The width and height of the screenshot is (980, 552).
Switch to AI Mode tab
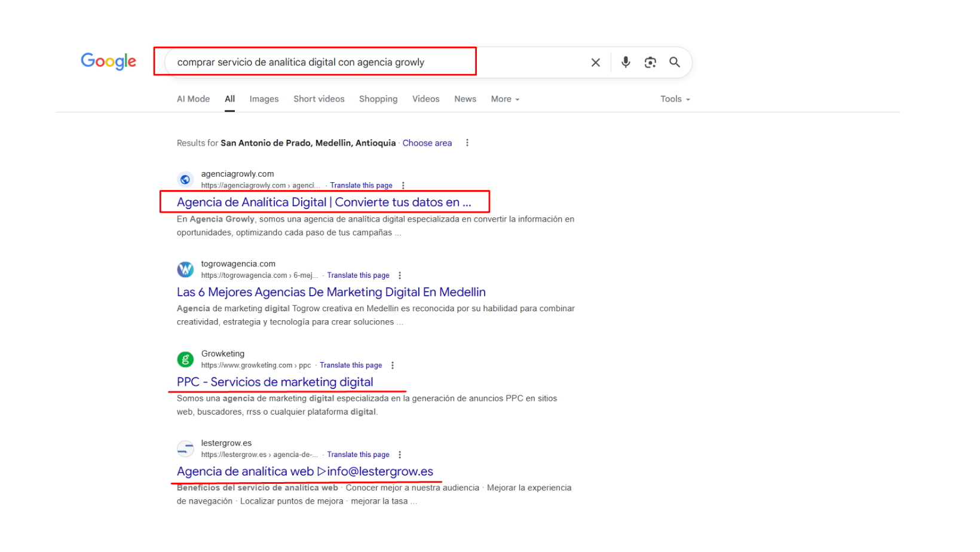pyautogui.click(x=193, y=99)
